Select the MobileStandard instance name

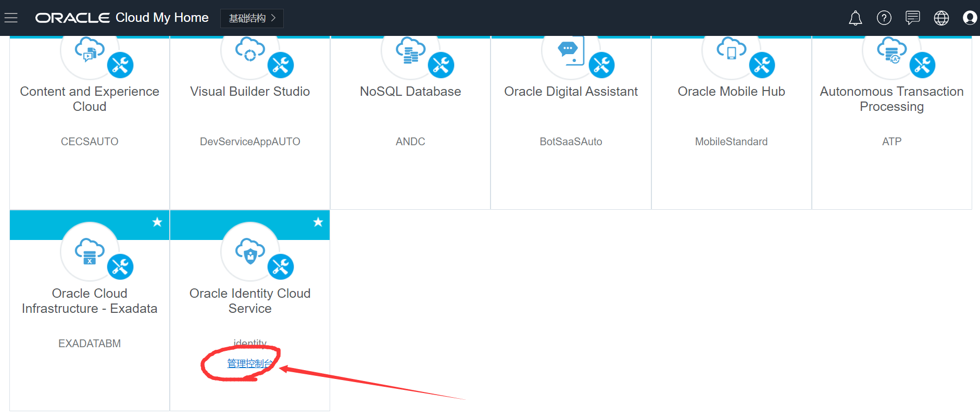click(x=731, y=142)
